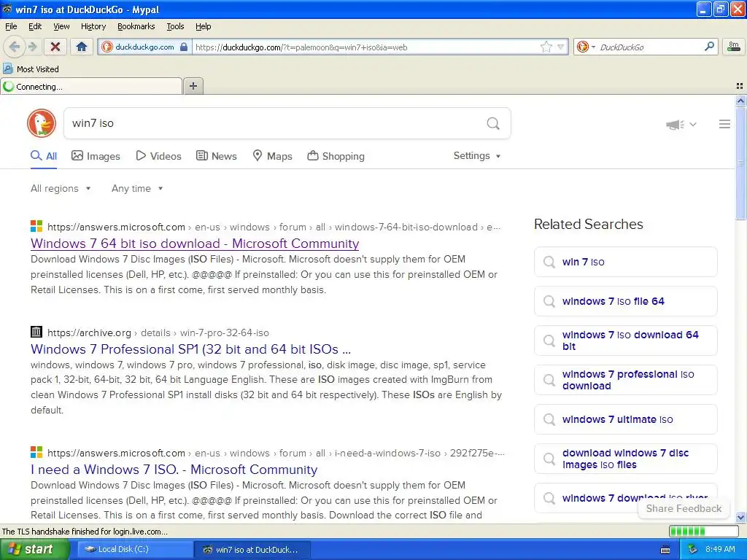The height and width of the screenshot is (560, 747).
Task: Switch to Images search results
Action: (96, 156)
